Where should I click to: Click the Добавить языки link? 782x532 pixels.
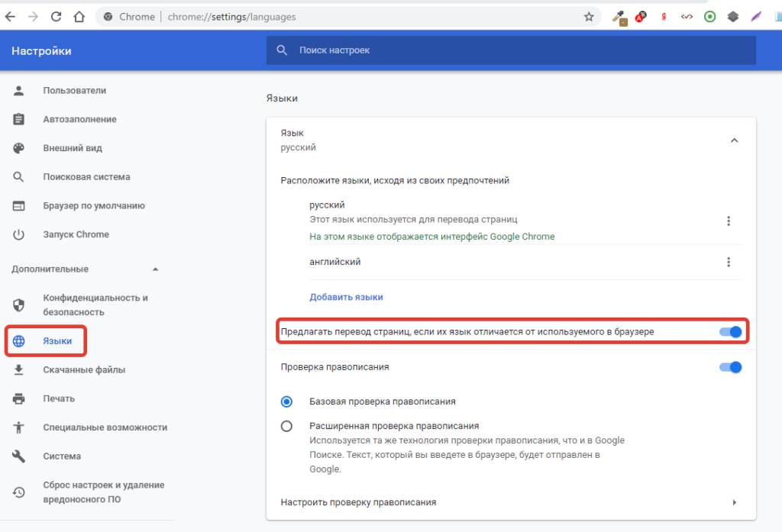(346, 297)
